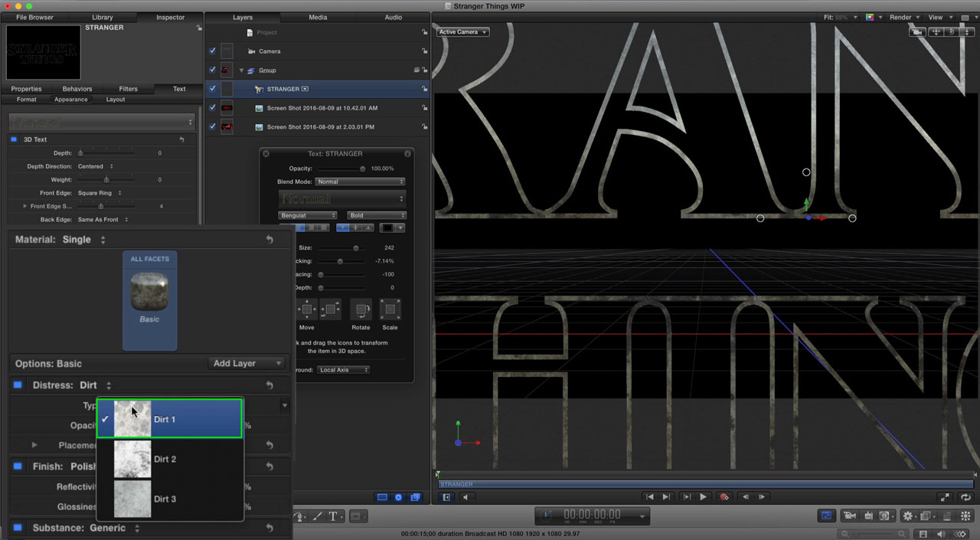The height and width of the screenshot is (540, 980).
Task: Adjust the HUD Size slider
Action: pyautogui.click(x=341, y=248)
